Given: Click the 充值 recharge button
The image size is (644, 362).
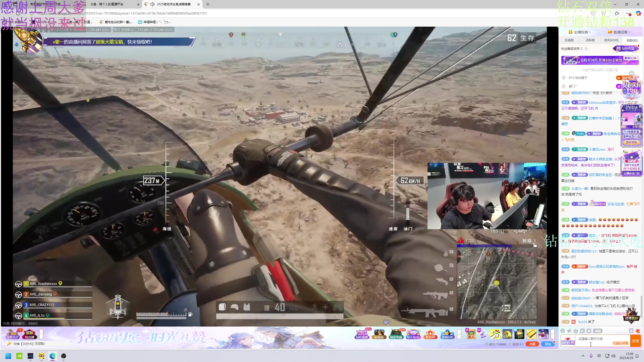Looking at the screenshot, I should click(x=532, y=344).
